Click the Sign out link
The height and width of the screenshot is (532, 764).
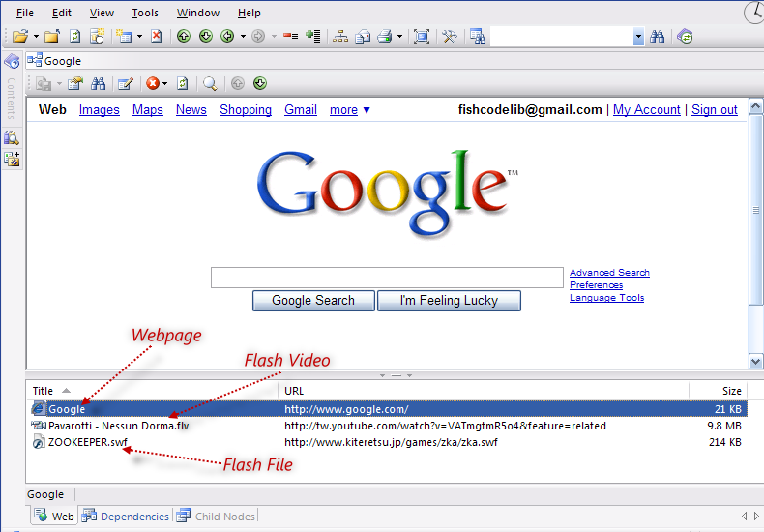coord(715,110)
